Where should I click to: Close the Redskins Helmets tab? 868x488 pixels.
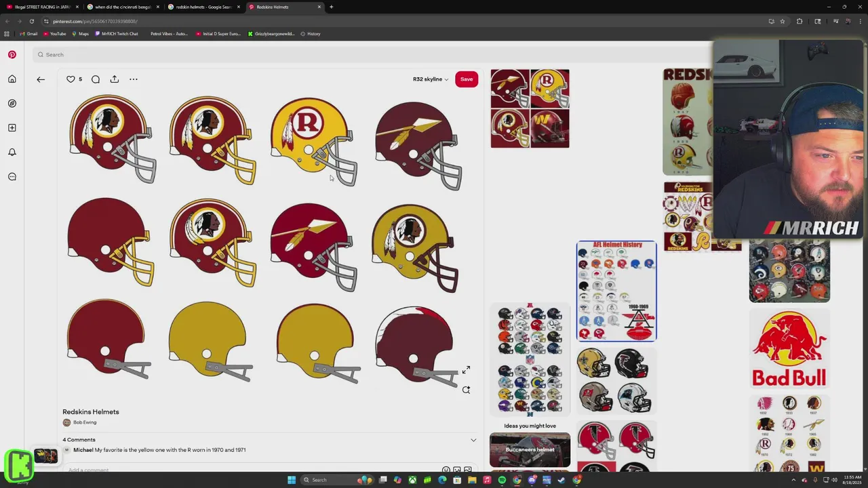(x=319, y=7)
